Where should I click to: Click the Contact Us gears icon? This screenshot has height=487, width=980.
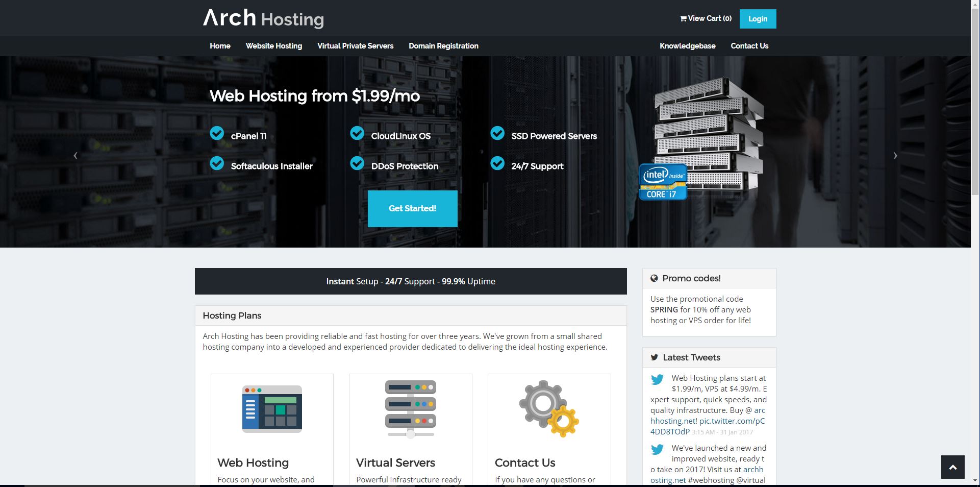[x=549, y=409]
